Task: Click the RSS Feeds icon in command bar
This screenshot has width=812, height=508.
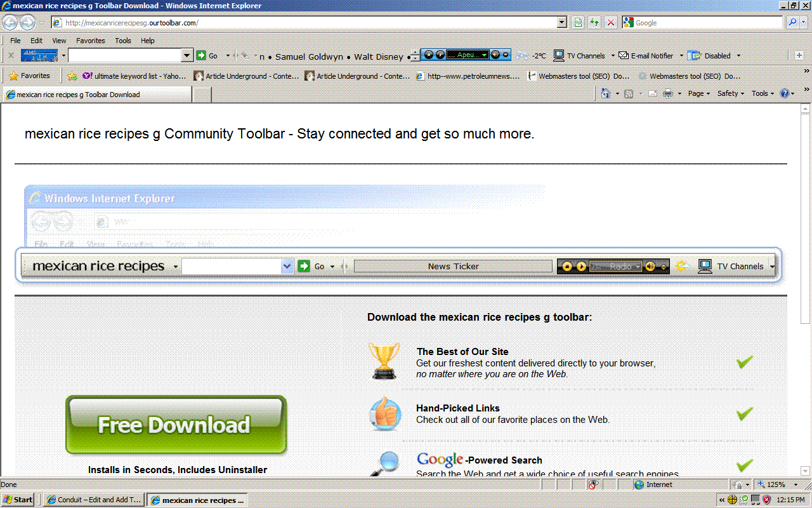Action: click(629, 93)
